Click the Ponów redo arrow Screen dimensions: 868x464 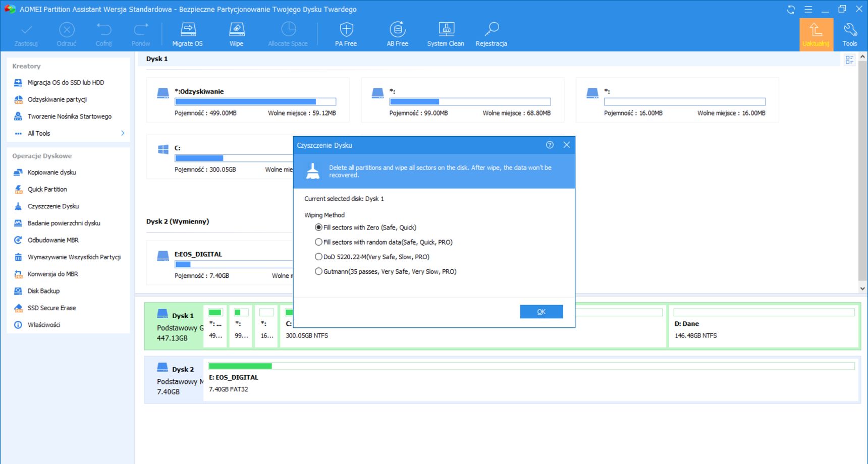[x=141, y=30]
